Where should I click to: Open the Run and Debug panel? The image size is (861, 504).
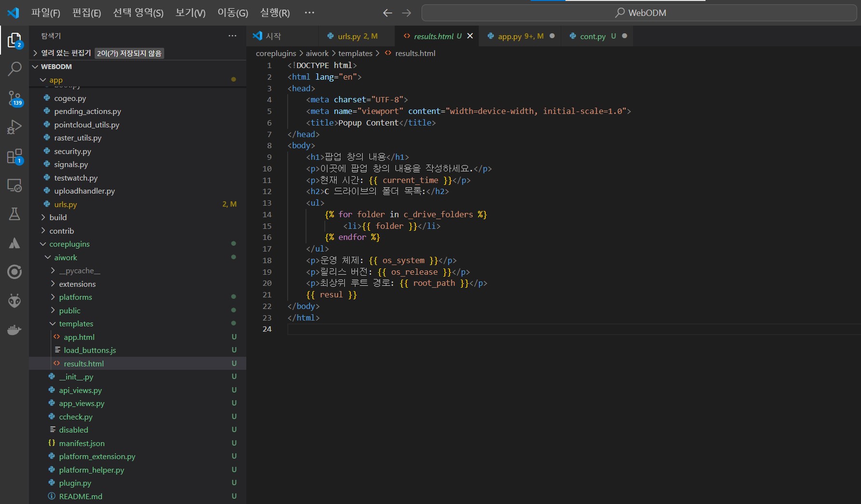pos(14,127)
